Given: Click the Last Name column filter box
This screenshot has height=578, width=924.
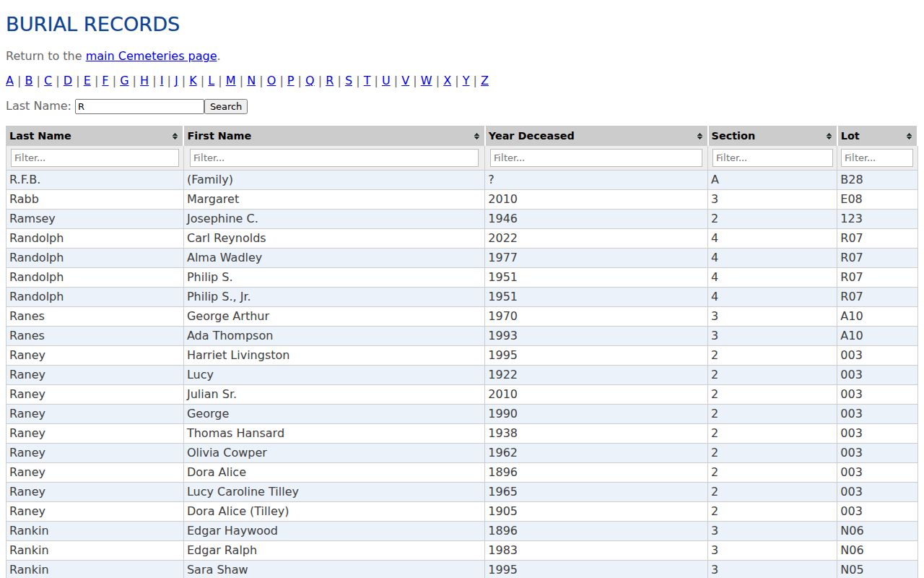Looking at the screenshot, I should coord(95,158).
